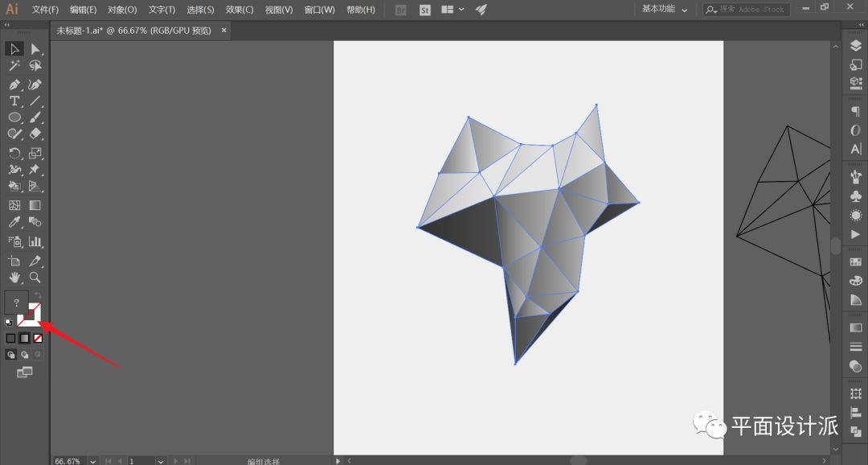Set paint mode to None
Image resolution: width=868 pixels, height=465 pixels.
tap(38, 338)
